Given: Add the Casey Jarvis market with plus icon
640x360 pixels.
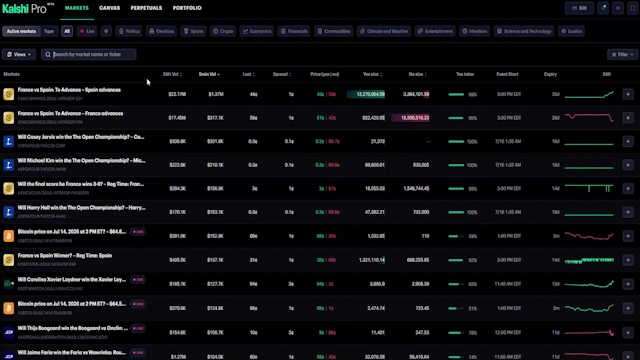Looking at the screenshot, I should tap(628, 142).
